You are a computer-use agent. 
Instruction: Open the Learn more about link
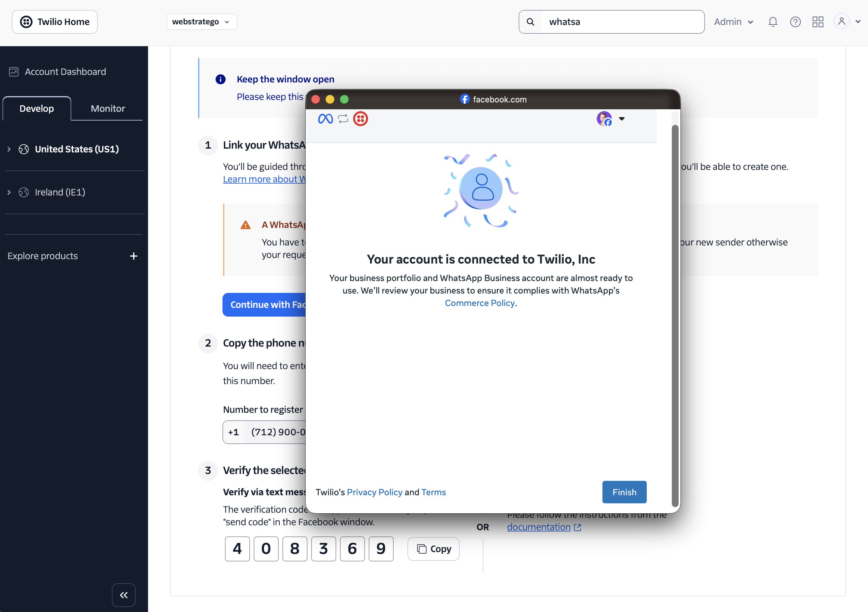(264, 179)
